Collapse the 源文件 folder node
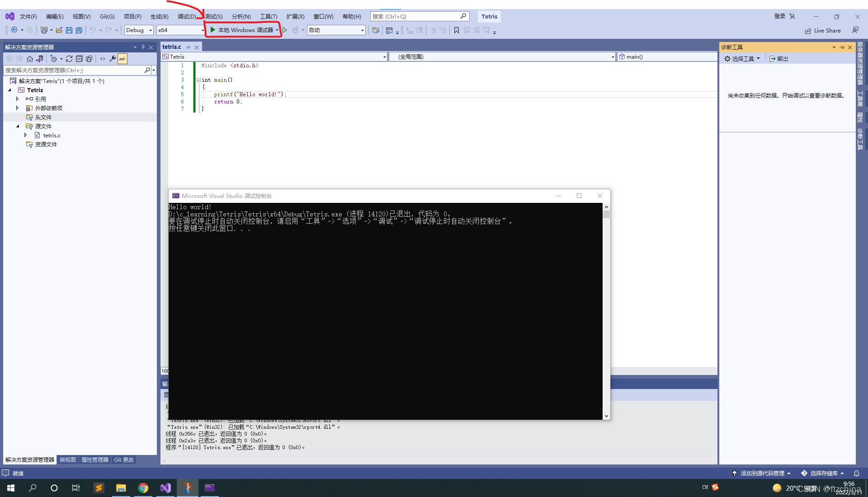This screenshot has height=497, width=868. tap(18, 126)
